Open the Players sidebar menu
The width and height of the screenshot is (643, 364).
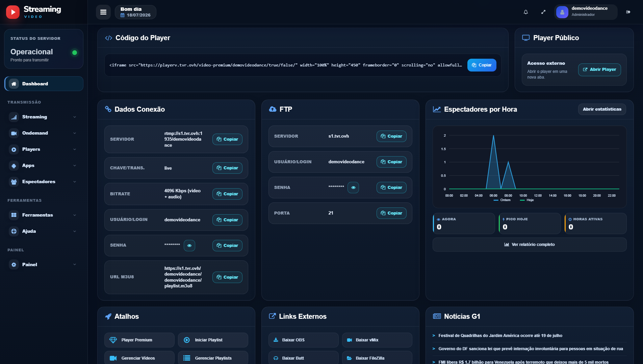point(44,149)
